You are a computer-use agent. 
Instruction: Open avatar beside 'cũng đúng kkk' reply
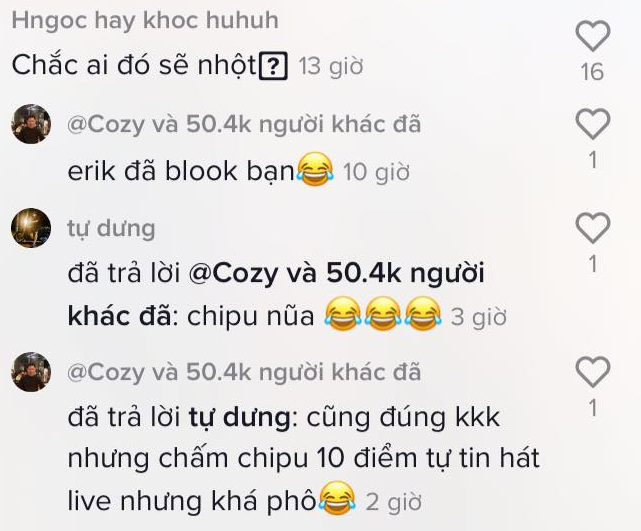click(x=31, y=372)
